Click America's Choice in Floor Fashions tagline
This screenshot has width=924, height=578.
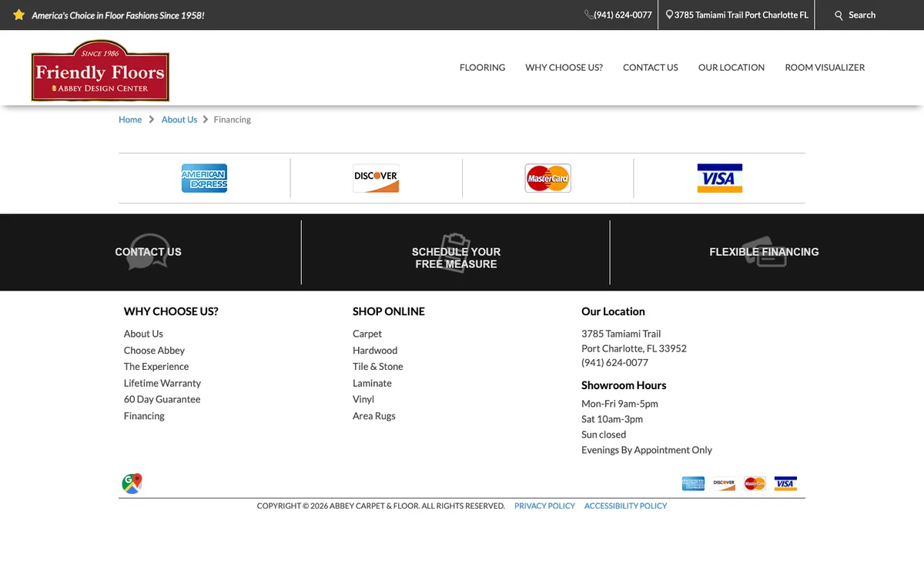[x=118, y=15]
